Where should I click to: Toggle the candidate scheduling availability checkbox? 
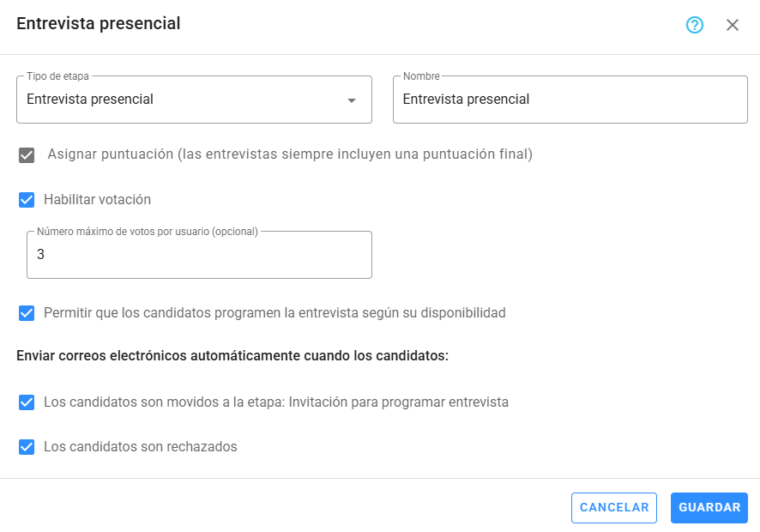click(x=26, y=313)
